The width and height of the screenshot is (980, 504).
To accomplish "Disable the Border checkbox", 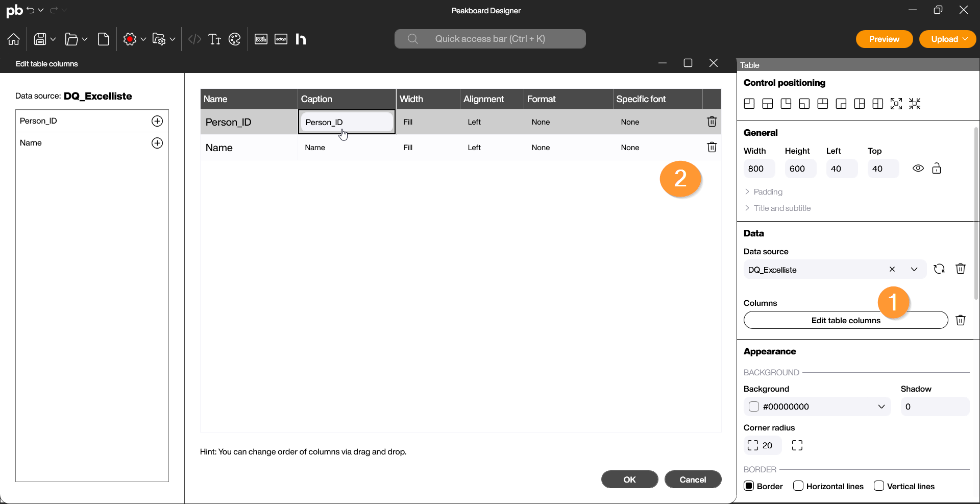I will pos(749,486).
